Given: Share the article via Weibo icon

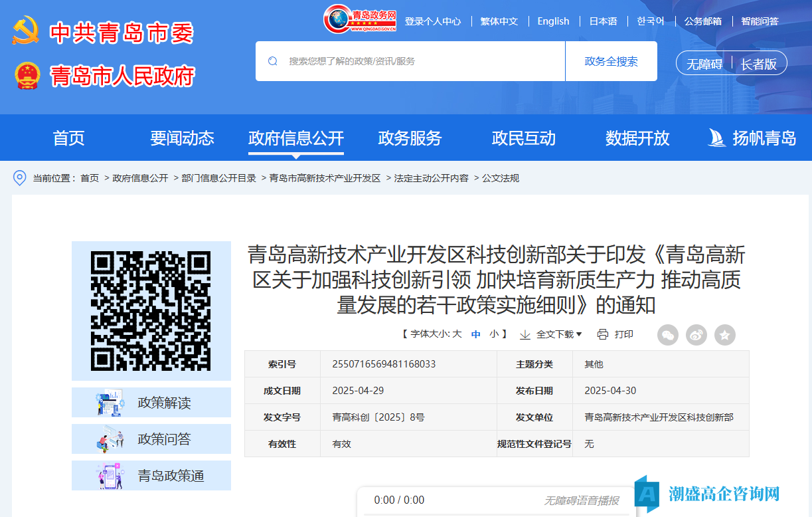Looking at the screenshot, I should click(x=696, y=335).
